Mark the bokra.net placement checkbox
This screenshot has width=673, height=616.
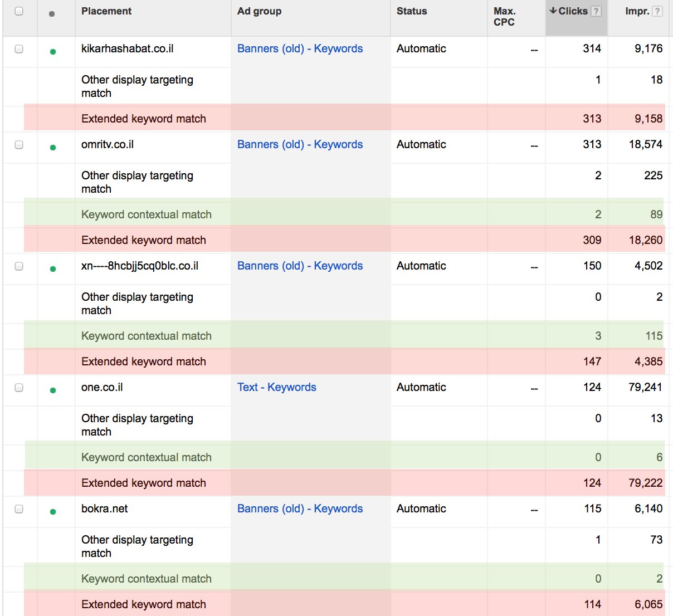[19, 509]
